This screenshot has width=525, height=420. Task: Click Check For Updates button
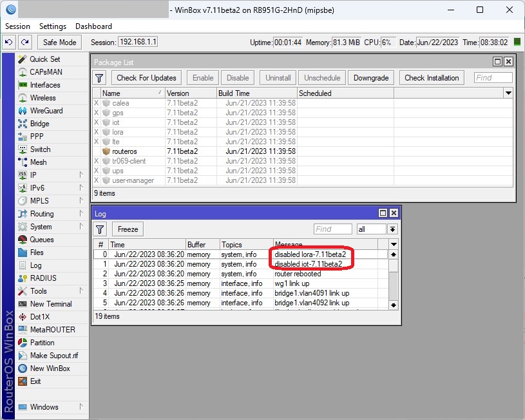pos(146,78)
